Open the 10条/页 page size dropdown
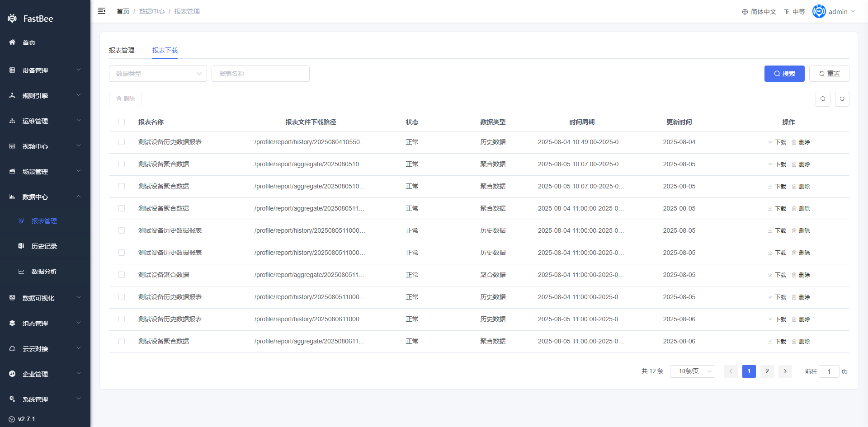 [692, 371]
